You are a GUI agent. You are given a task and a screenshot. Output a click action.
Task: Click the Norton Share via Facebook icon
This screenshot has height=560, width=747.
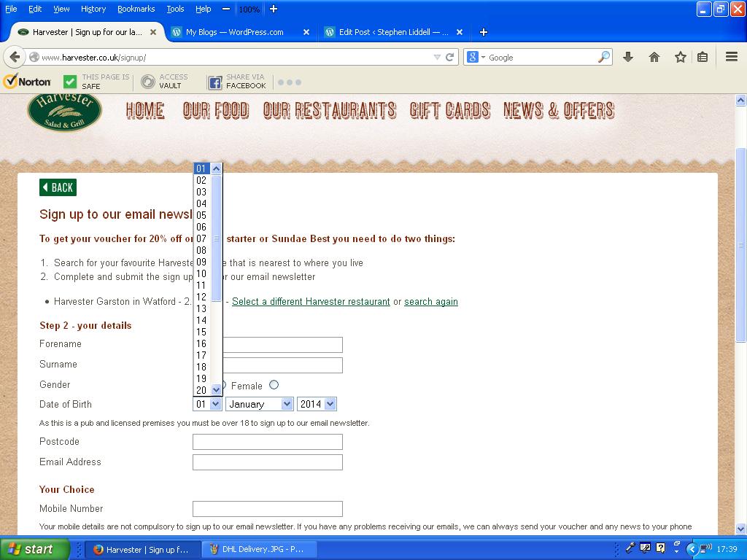215,82
